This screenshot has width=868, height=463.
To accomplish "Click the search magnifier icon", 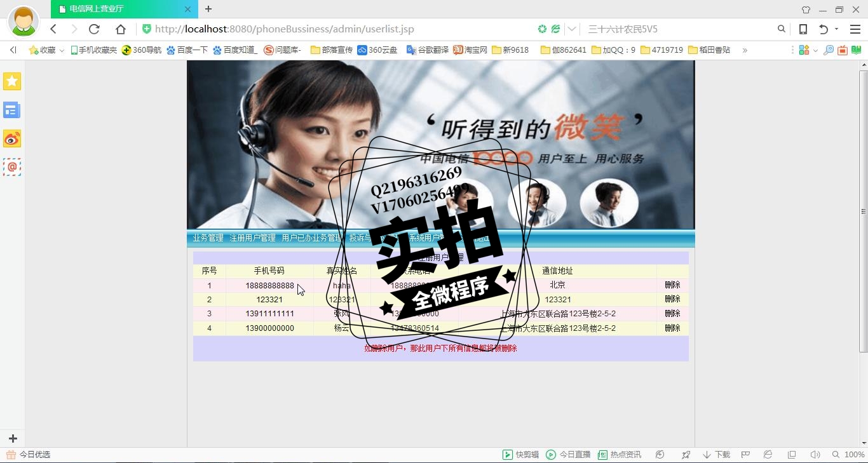I will pyautogui.click(x=782, y=29).
